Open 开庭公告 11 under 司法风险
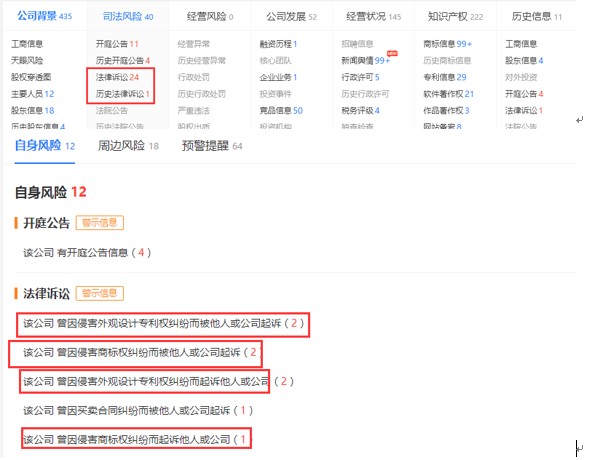Image resolution: width=608 pixels, height=460 pixels. click(117, 44)
